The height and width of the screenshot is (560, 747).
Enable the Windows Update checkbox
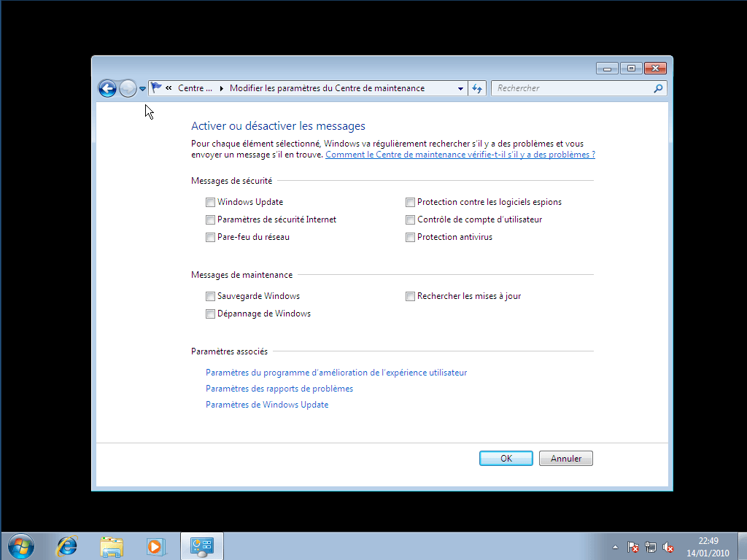210,203
